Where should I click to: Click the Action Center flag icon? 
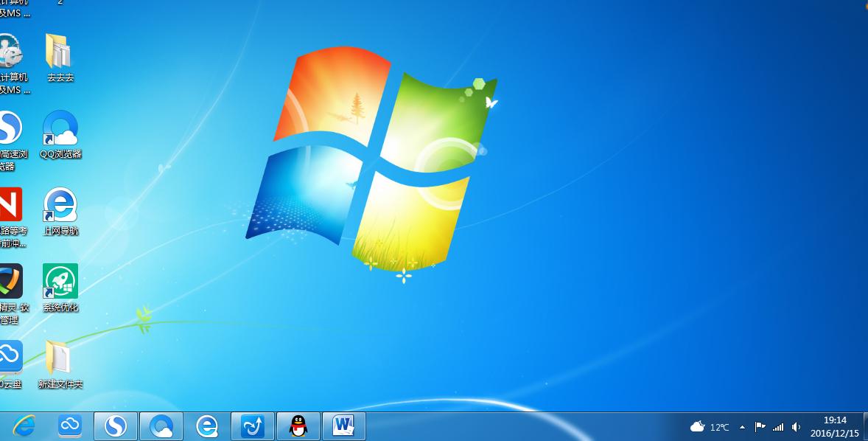pyautogui.click(x=760, y=427)
